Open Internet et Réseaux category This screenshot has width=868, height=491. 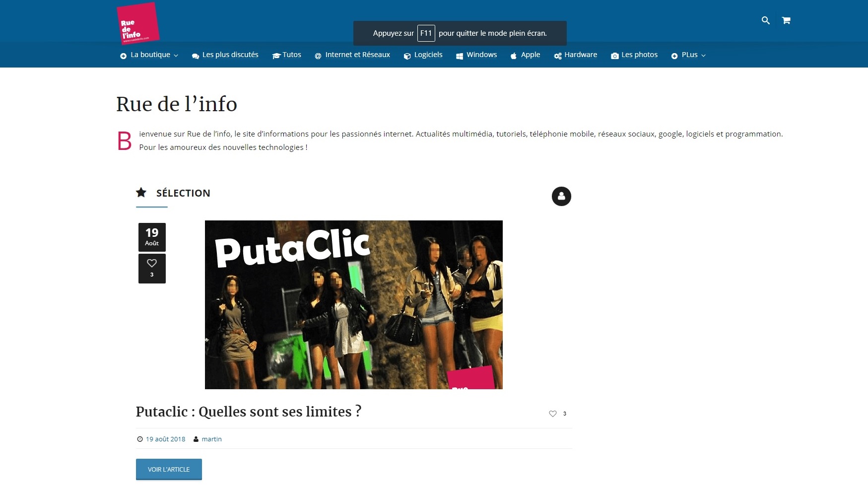(358, 55)
